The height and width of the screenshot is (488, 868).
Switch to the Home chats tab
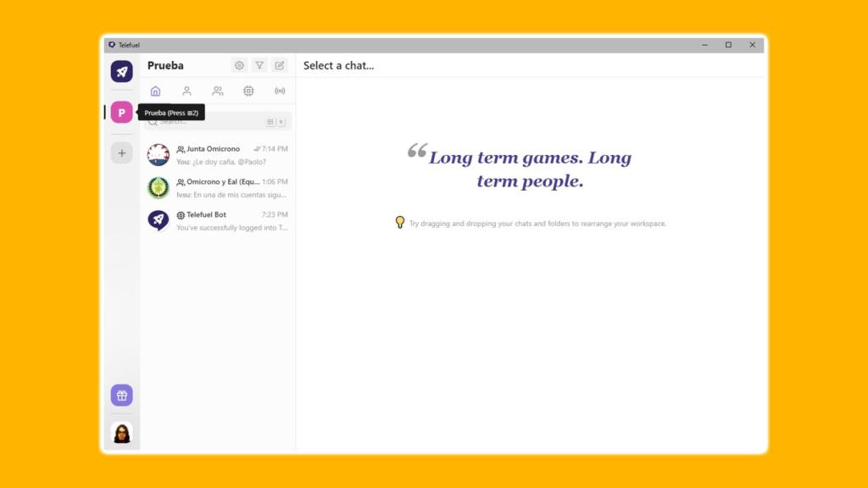tap(155, 91)
